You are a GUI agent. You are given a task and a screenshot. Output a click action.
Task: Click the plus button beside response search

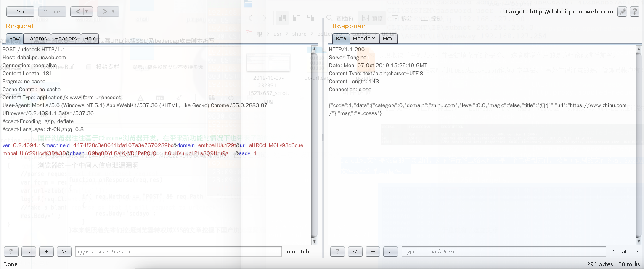click(373, 251)
